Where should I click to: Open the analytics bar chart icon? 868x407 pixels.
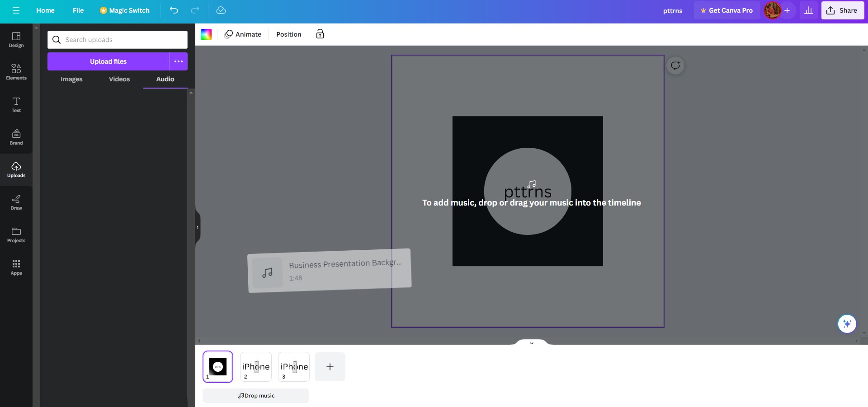point(809,10)
